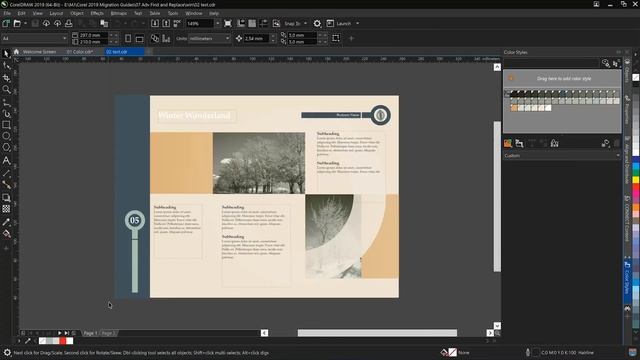The width and height of the screenshot is (640, 360).
Task: Click yellow swatch in the right palette
Action: point(636,180)
